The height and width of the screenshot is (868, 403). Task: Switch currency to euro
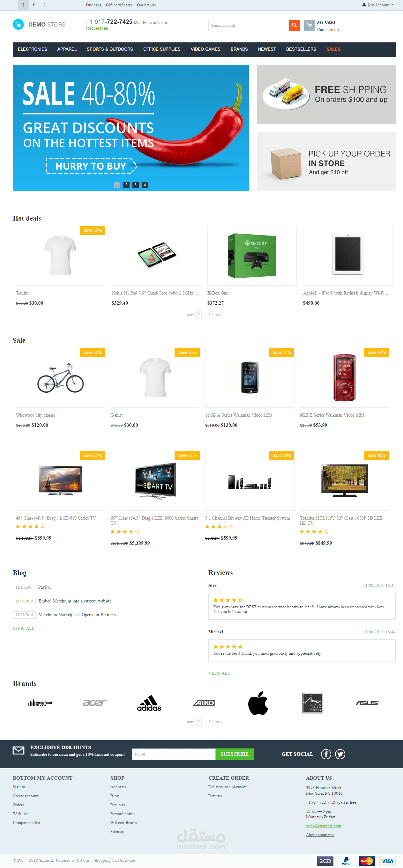pyautogui.click(x=34, y=5)
